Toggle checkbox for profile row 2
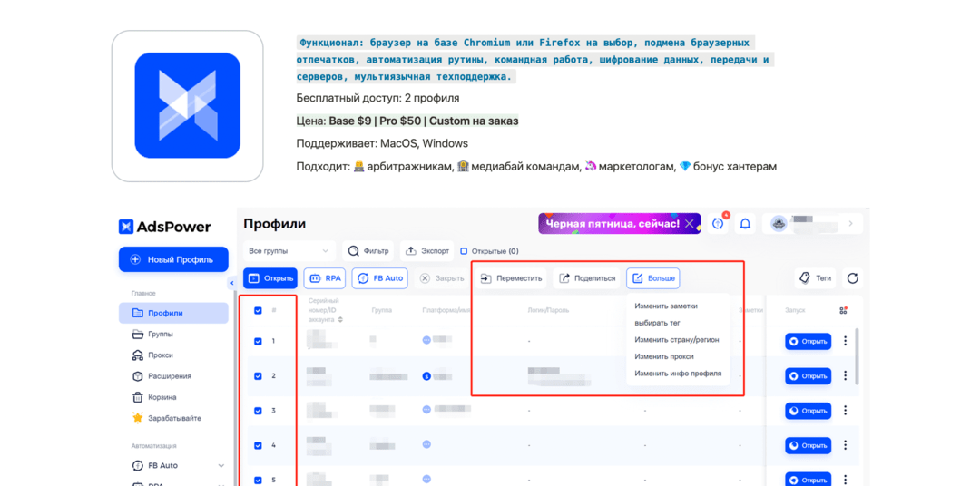This screenshot has height=486, width=980. pos(258,376)
